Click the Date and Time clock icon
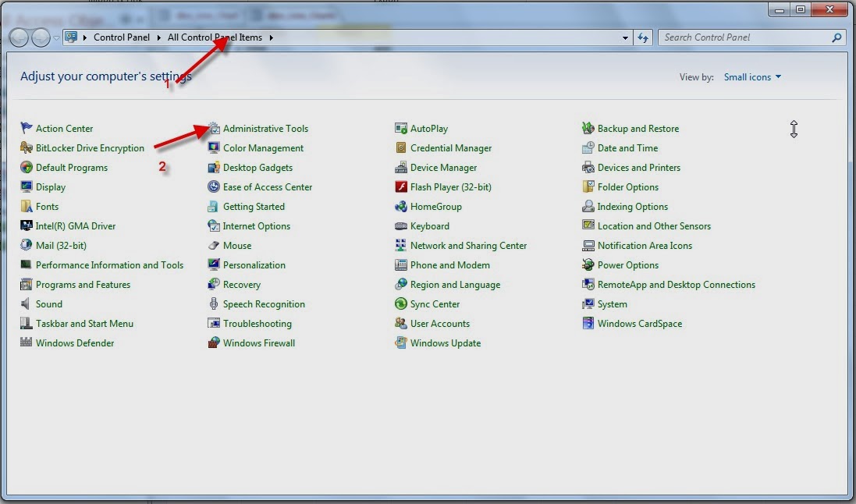This screenshot has height=504, width=856. tap(588, 148)
